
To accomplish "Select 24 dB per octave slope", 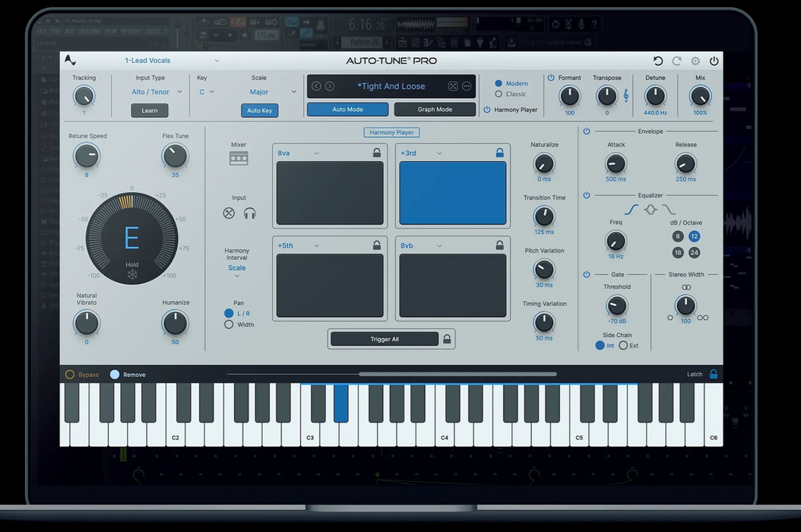I will click(695, 252).
